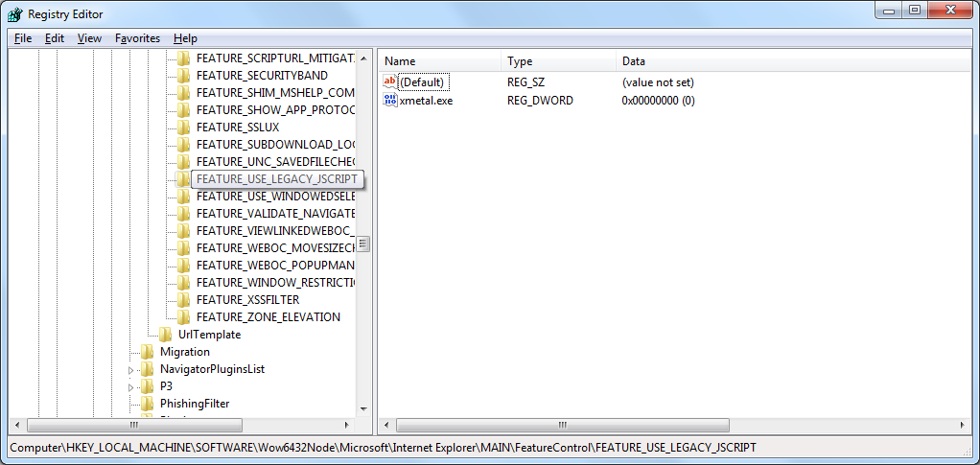The image size is (980, 465).
Task: Select the UrlTemplate key
Action: pos(209,335)
